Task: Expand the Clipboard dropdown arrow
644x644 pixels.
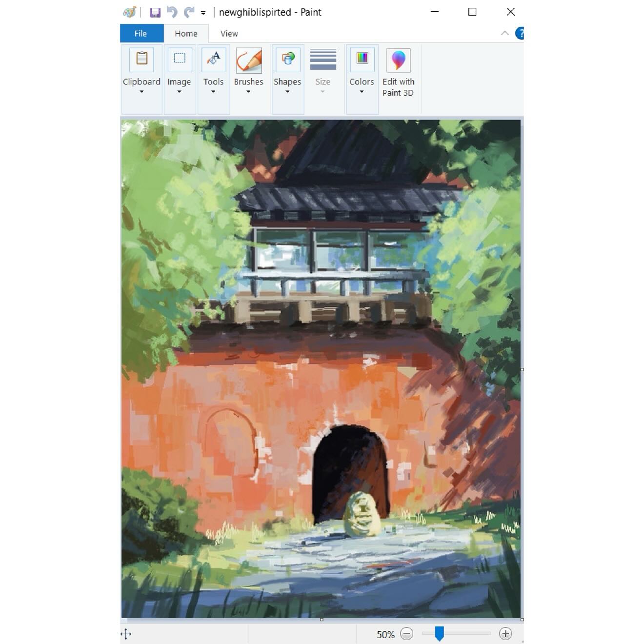Action: (141, 92)
